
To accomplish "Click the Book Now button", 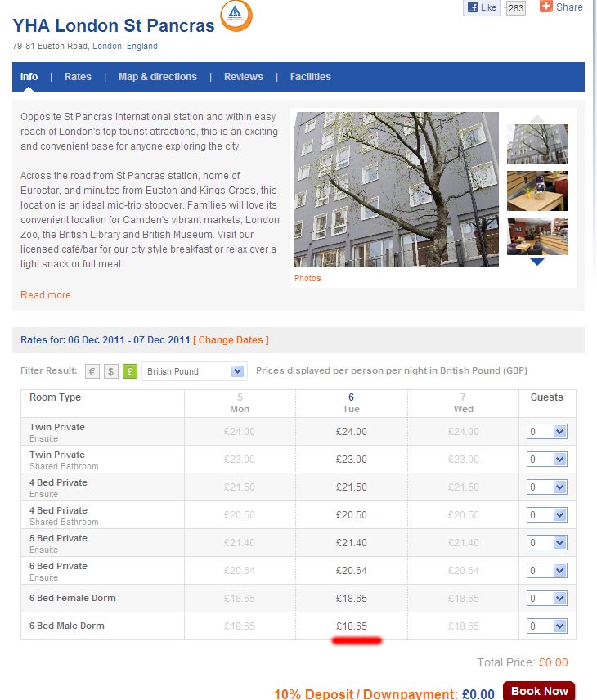I will [x=539, y=691].
